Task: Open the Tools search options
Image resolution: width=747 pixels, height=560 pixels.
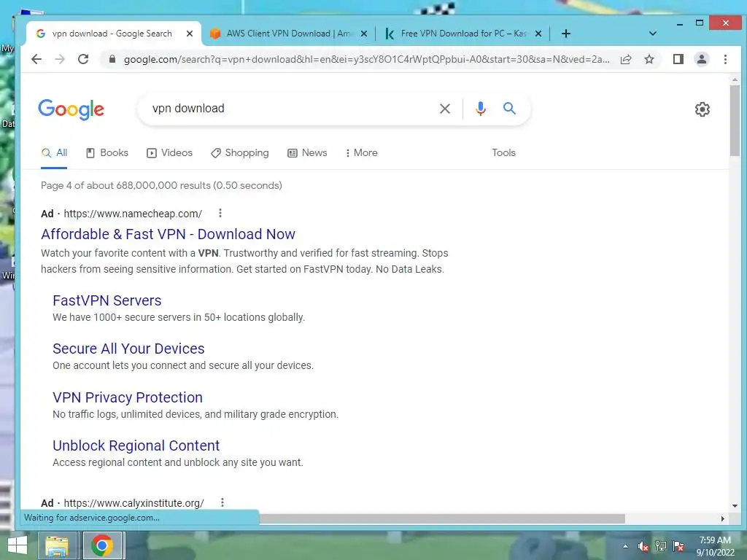Action: click(x=503, y=153)
